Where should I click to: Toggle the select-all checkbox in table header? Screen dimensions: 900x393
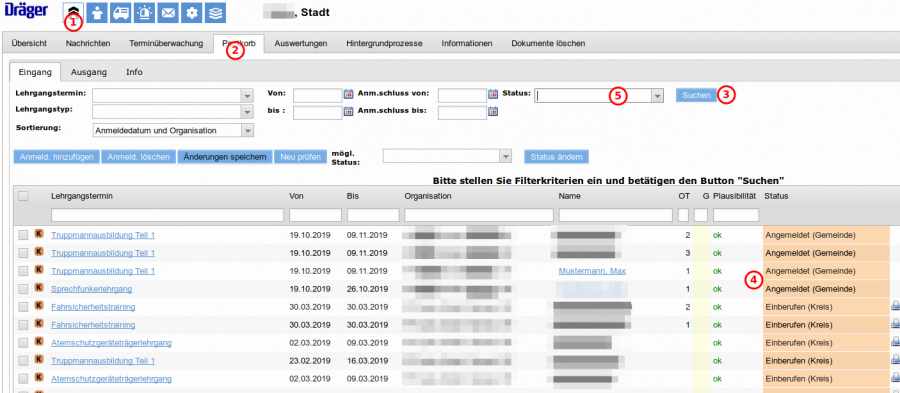[23, 196]
